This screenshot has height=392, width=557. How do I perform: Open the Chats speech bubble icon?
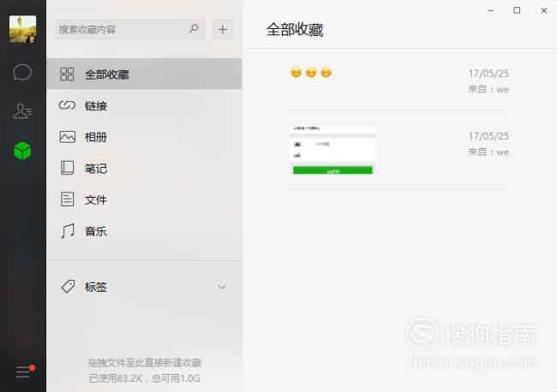pos(22,73)
